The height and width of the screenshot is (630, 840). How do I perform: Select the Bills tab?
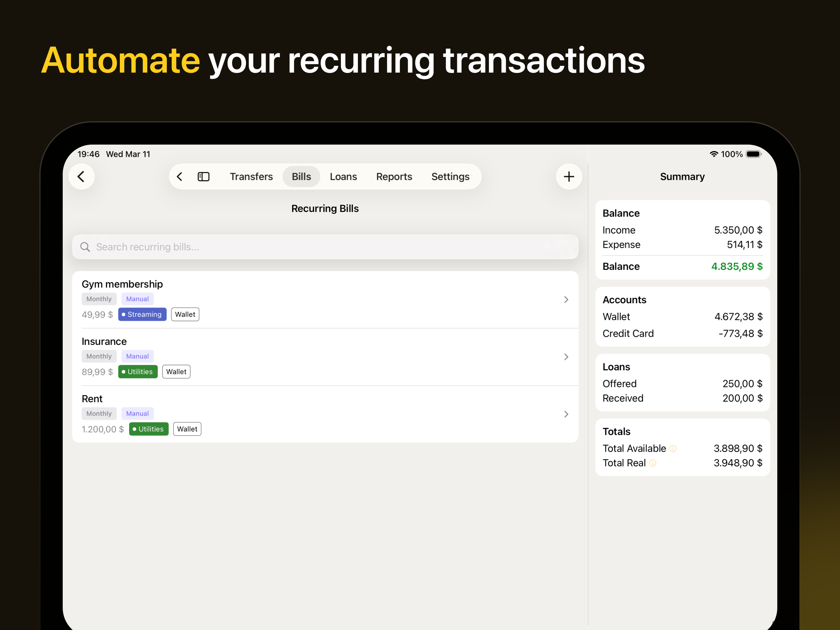(301, 177)
